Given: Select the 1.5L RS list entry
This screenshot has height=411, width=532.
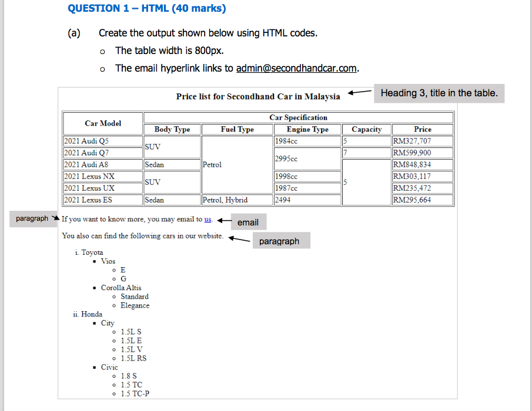Looking at the screenshot, I should tap(133, 358).
